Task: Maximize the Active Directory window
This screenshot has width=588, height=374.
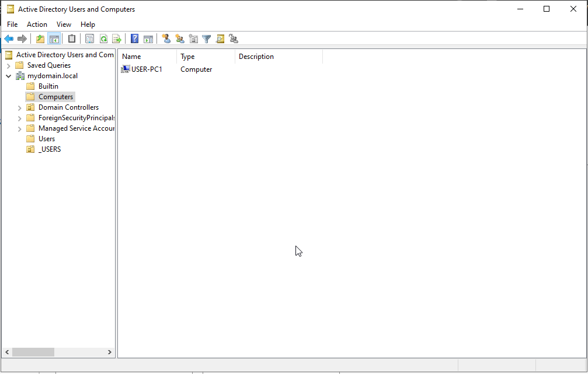Action: (x=547, y=9)
